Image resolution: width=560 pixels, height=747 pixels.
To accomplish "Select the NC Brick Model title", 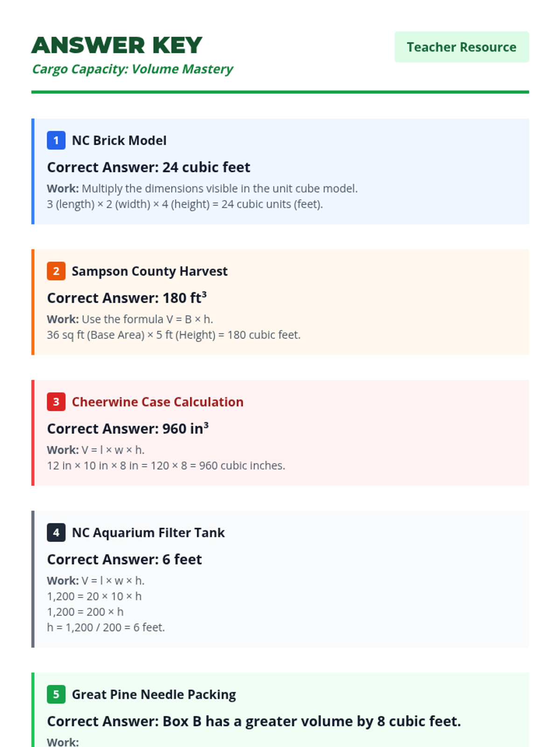I will tap(119, 141).
